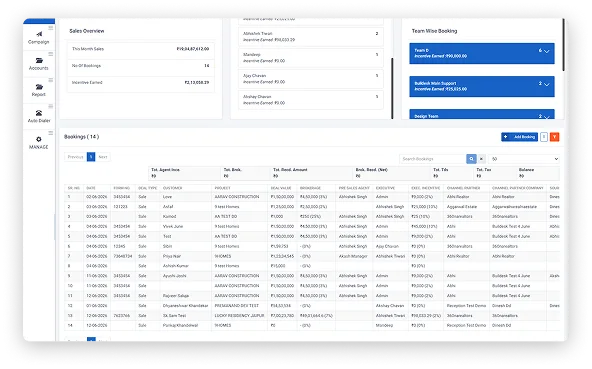Screen dimensions: 592x369
Task: Click the hamburger handle beside Campaign
Action: [51, 28]
